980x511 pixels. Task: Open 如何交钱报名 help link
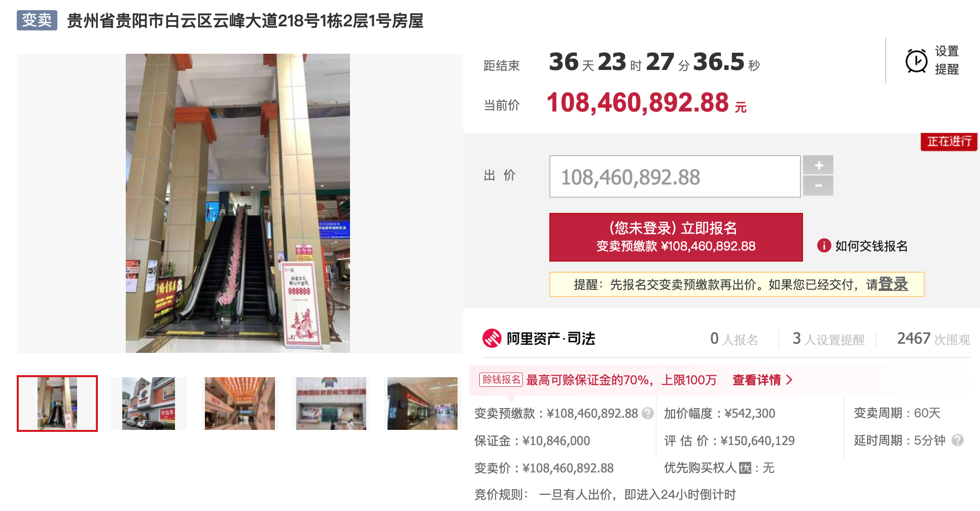coord(871,246)
